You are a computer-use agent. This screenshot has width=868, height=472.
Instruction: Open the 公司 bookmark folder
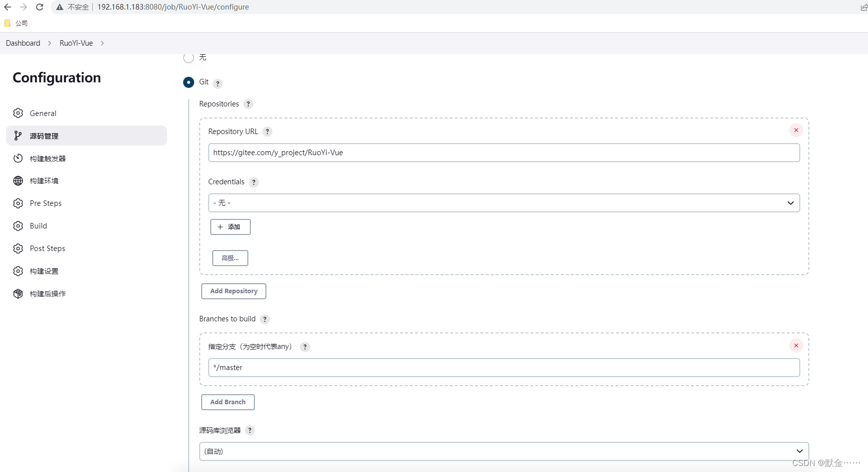coord(16,23)
